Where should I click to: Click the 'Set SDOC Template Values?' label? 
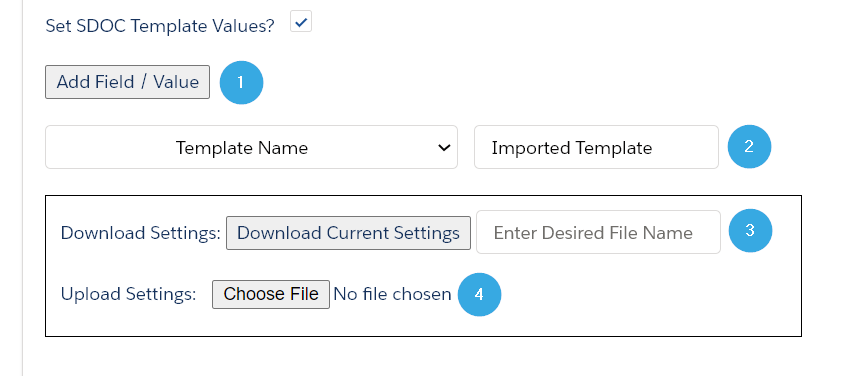[160, 26]
